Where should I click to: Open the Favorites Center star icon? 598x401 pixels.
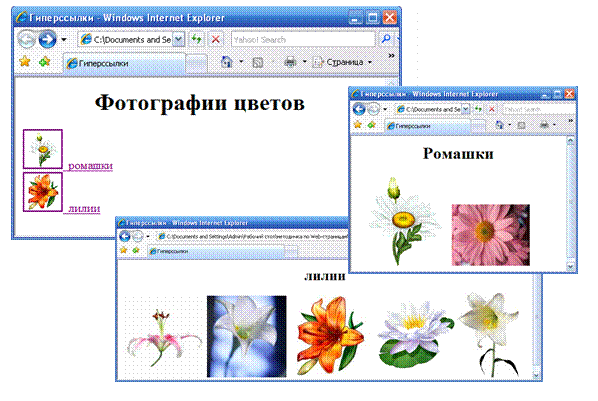[25, 61]
